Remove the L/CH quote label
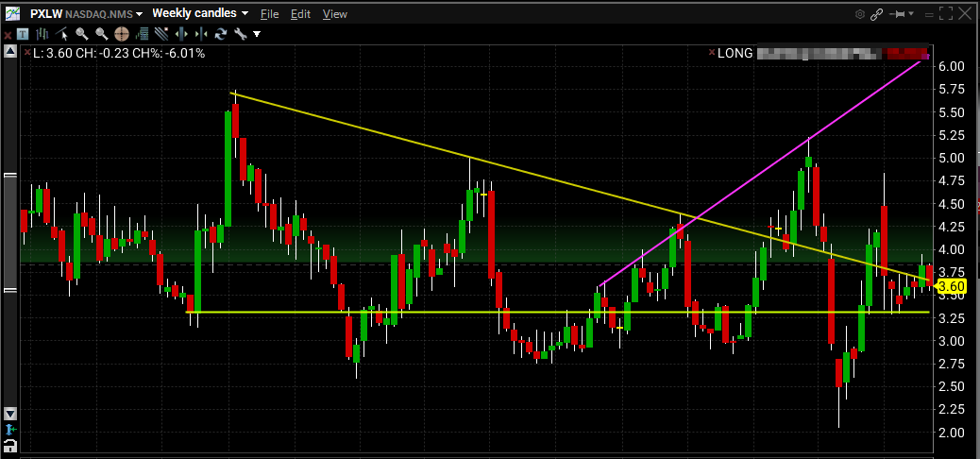The width and height of the screenshot is (980, 459). click(26, 53)
